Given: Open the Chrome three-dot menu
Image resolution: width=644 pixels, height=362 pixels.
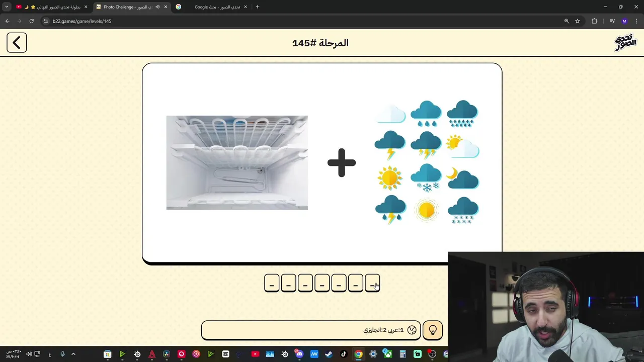Looking at the screenshot, I should 637,21.
